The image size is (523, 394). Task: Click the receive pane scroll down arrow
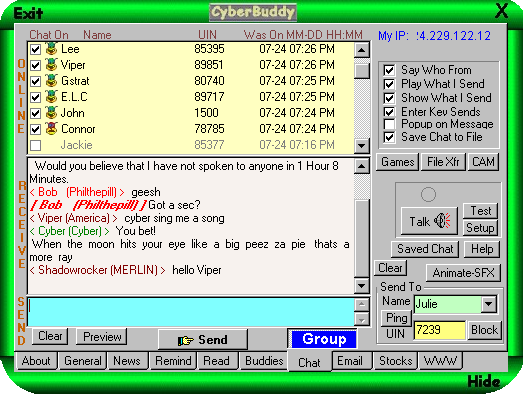coord(362,286)
